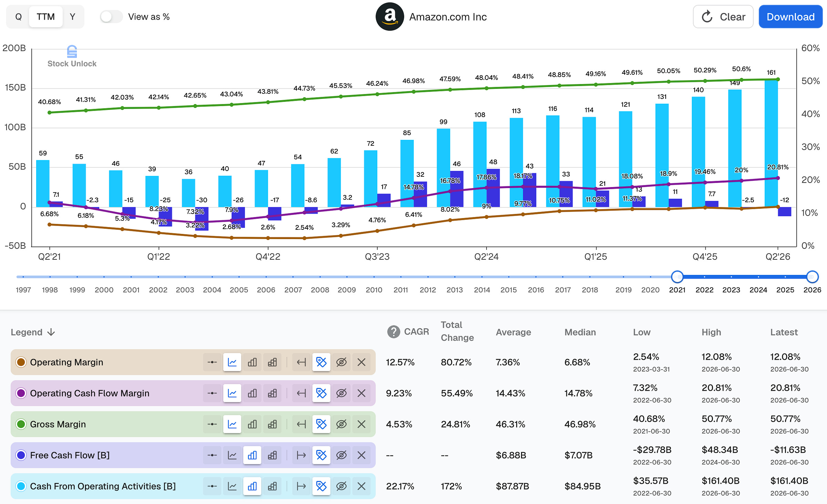827x504 pixels.
Task: Click the Clear button
Action: [723, 17]
